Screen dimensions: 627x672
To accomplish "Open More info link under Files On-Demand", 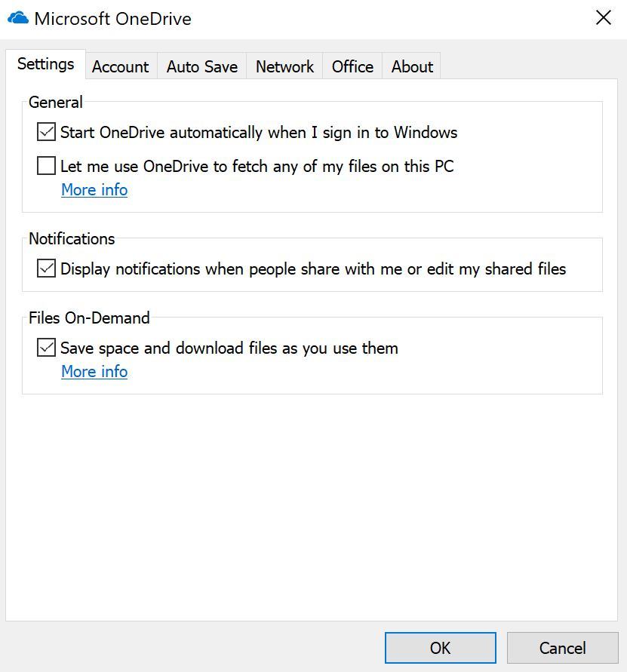I will tap(94, 372).
